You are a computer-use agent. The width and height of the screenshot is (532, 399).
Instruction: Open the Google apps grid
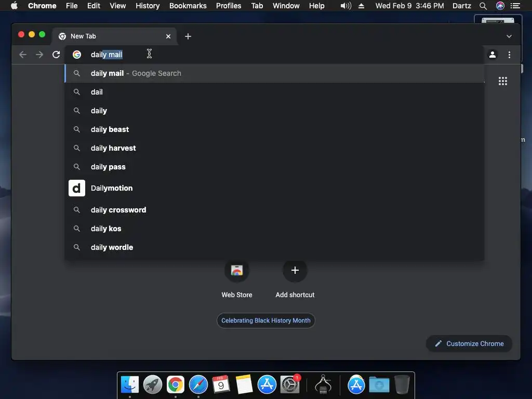click(x=503, y=81)
